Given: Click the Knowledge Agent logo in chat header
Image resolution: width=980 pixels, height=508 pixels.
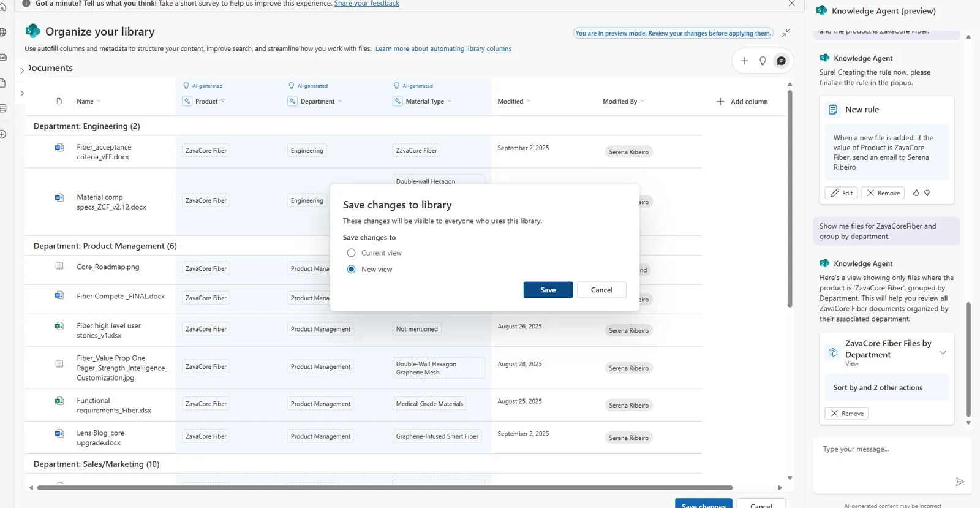Looking at the screenshot, I should [822, 10].
